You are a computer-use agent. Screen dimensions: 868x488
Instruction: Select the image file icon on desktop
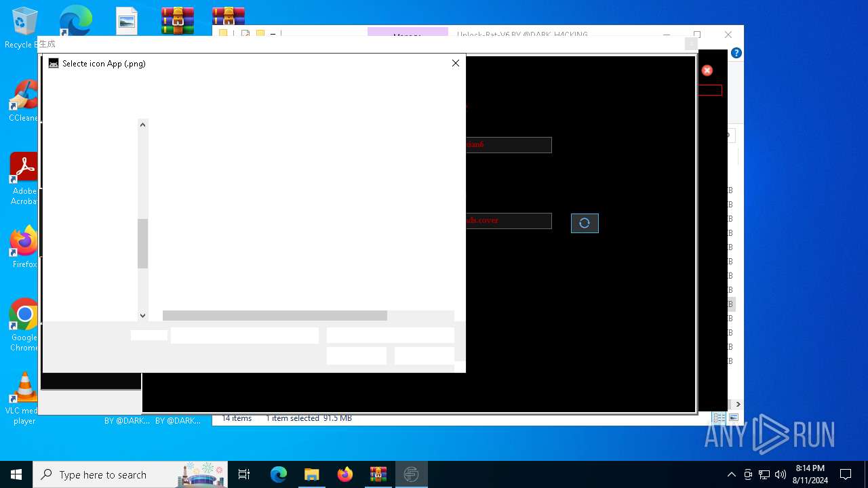127,22
